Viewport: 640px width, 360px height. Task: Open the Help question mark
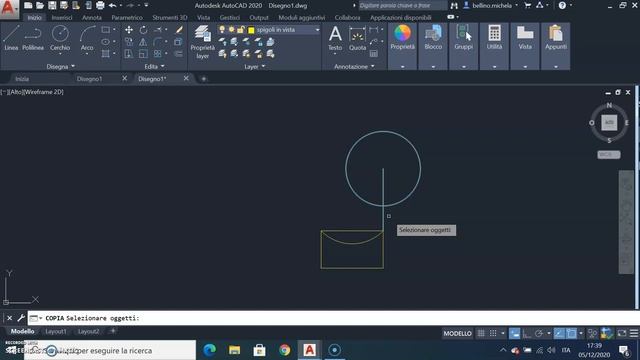[562, 5]
